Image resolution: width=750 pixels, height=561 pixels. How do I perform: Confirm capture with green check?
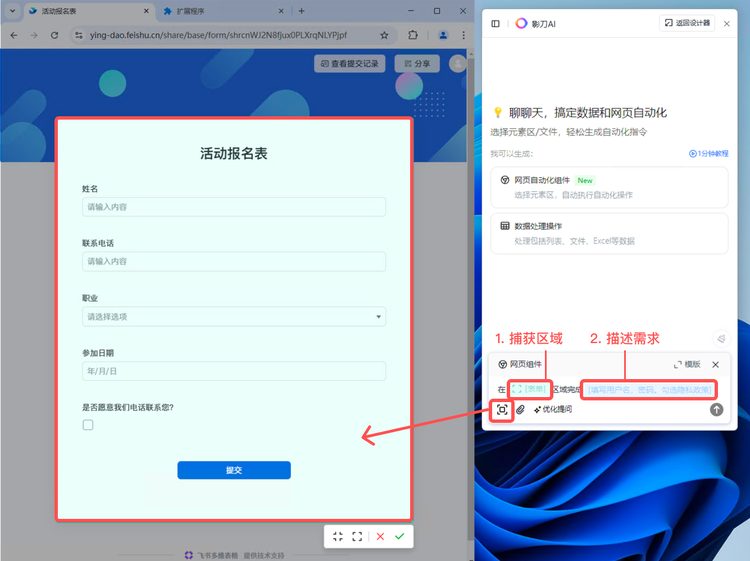point(400,536)
